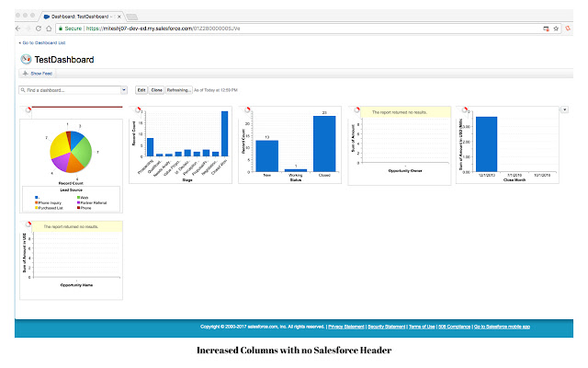Click loading spinner on Status bar chart
This screenshot has height=368, width=588.
click(247, 109)
